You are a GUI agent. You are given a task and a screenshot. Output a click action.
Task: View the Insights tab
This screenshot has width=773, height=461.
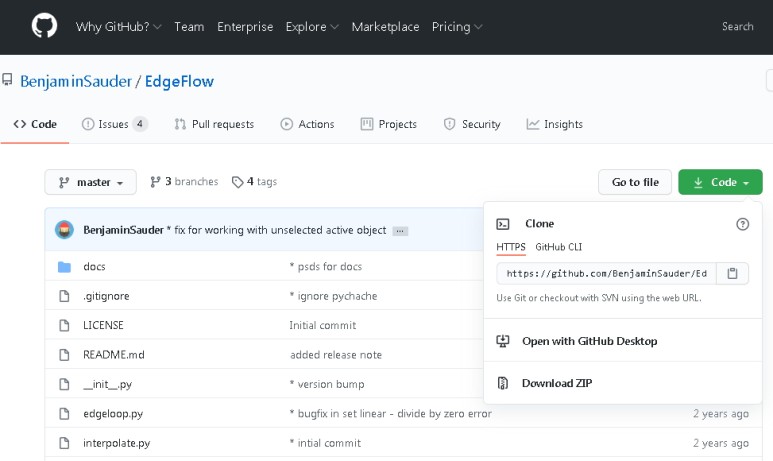click(555, 124)
